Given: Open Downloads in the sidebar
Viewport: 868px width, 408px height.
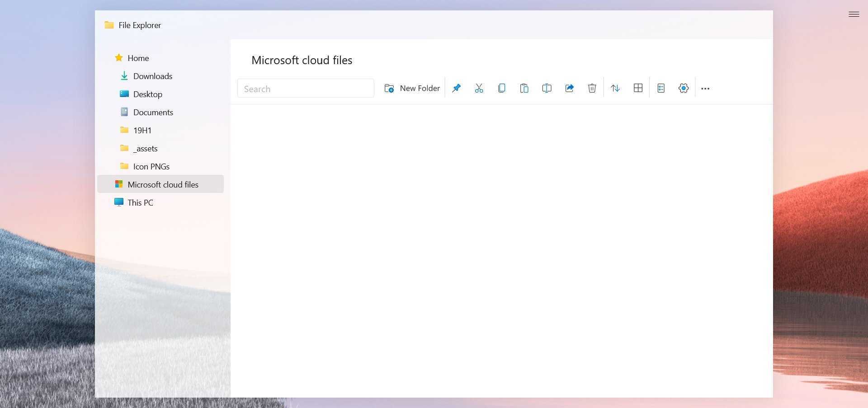Looking at the screenshot, I should (160, 76).
